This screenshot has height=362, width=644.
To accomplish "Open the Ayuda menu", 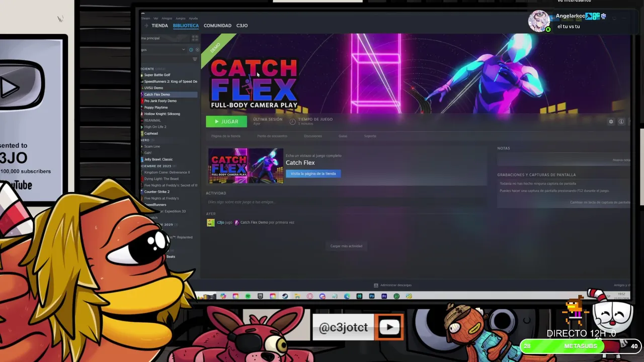I will (x=193, y=18).
